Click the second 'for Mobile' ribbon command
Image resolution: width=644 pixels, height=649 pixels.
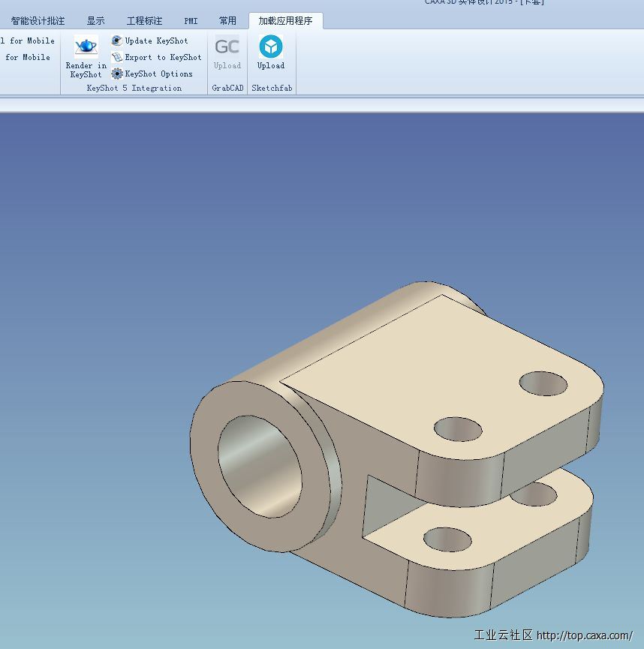27,57
